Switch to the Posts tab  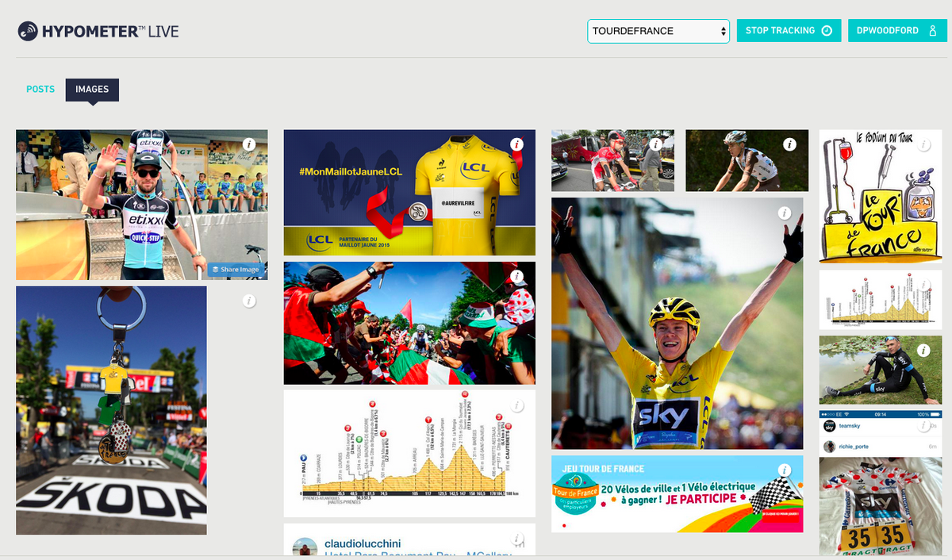coord(40,90)
